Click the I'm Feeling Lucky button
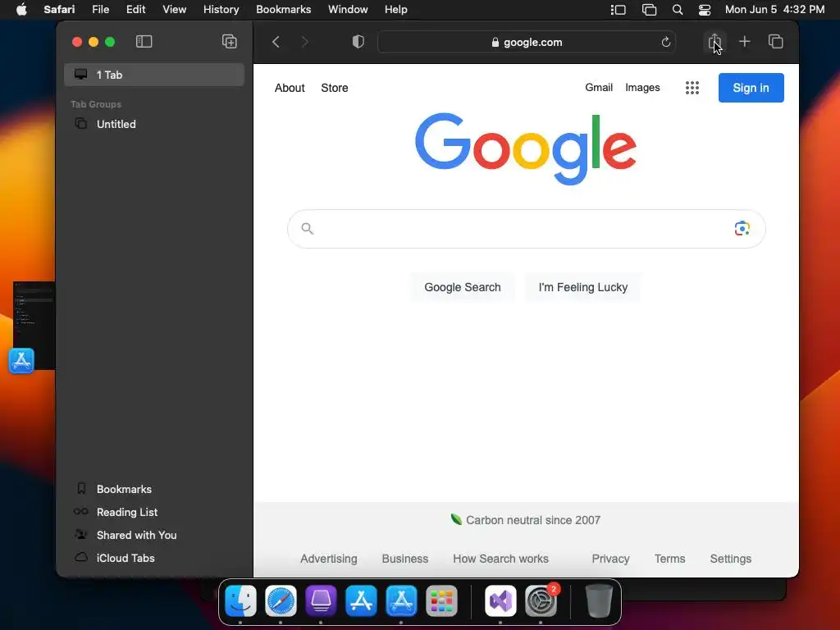The width and height of the screenshot is (840, 630). (x=583, y=287)
